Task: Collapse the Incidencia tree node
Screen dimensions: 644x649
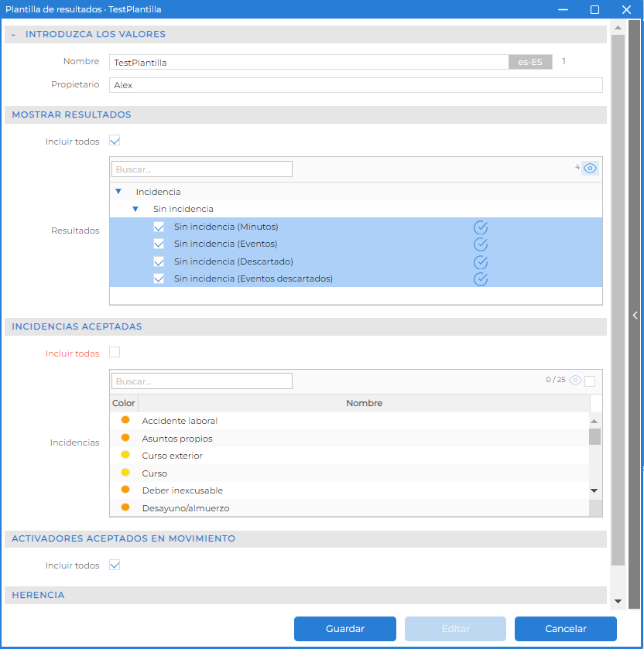Action: point(118,191)
